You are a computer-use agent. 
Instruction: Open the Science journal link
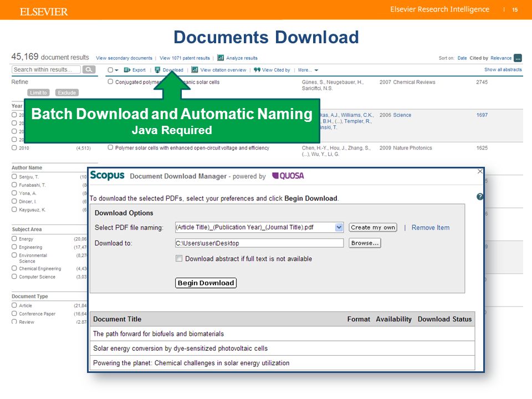pyautogui.click(x=402, y=115)
